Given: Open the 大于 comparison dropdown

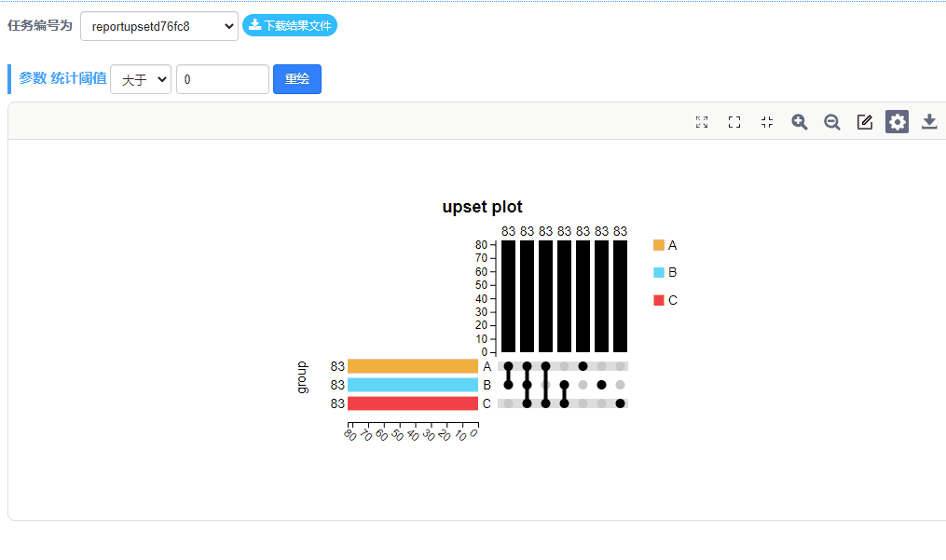Looking at the screenshot, I should point(141,79).
